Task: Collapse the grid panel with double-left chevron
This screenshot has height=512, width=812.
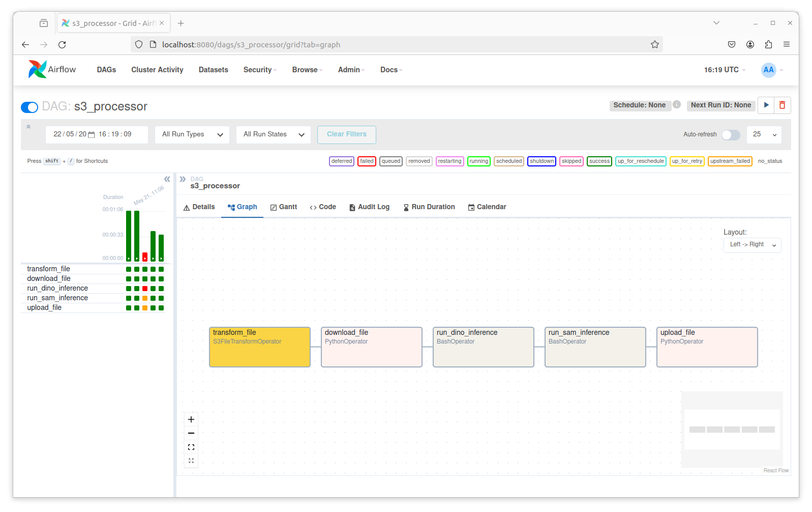Action: 167,179
